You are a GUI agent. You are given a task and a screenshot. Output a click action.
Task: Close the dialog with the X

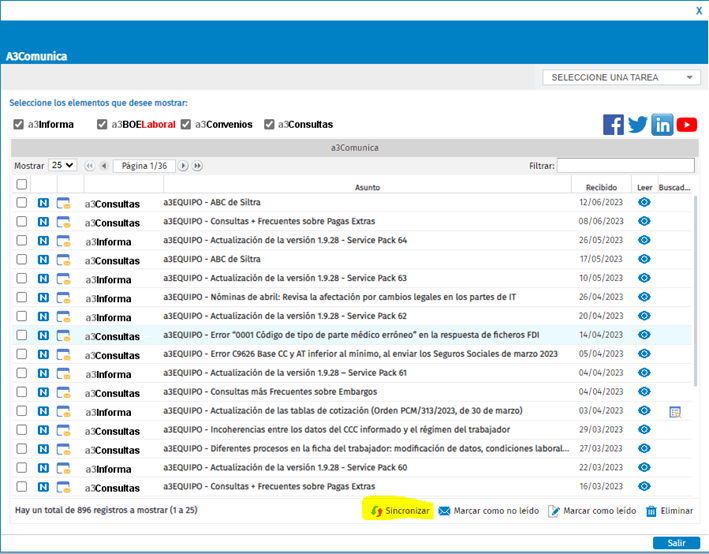pos(699,11)
